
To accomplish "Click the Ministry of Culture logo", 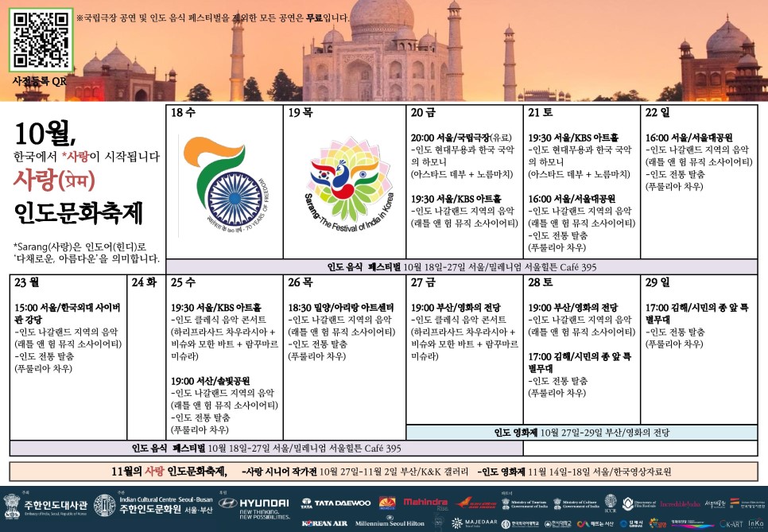I will pos(576,503).
